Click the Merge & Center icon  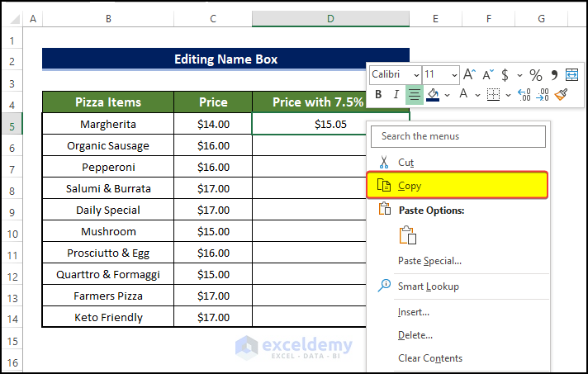pyautogui.click(x=571, y=74)
